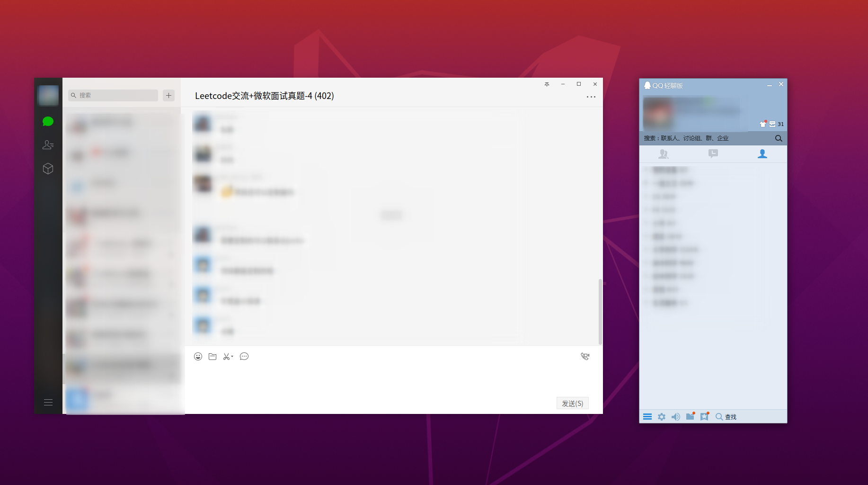This screenshot has height=485, width=868.
Task: Maximize the WeChat window
Action: coord(579,84)
